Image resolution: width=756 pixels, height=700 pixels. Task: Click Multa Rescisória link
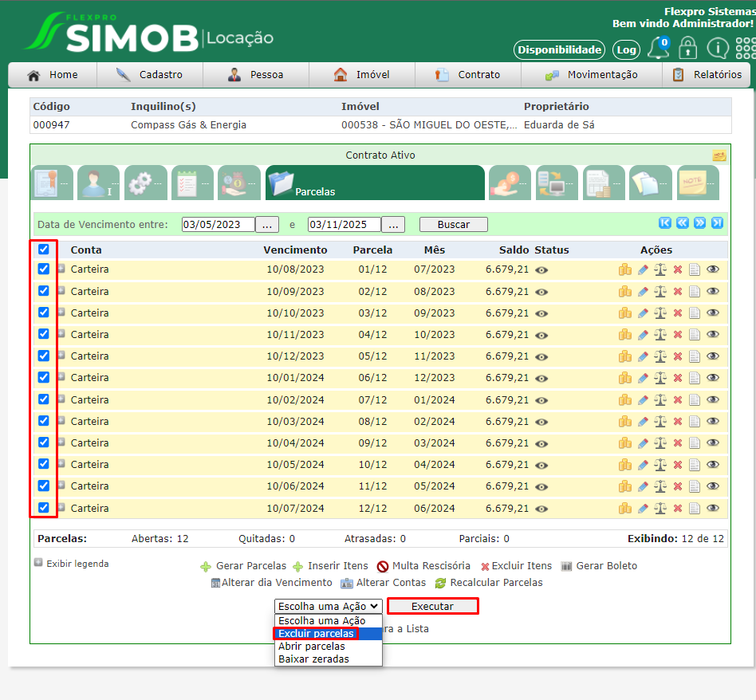click(x=423, y=566)
